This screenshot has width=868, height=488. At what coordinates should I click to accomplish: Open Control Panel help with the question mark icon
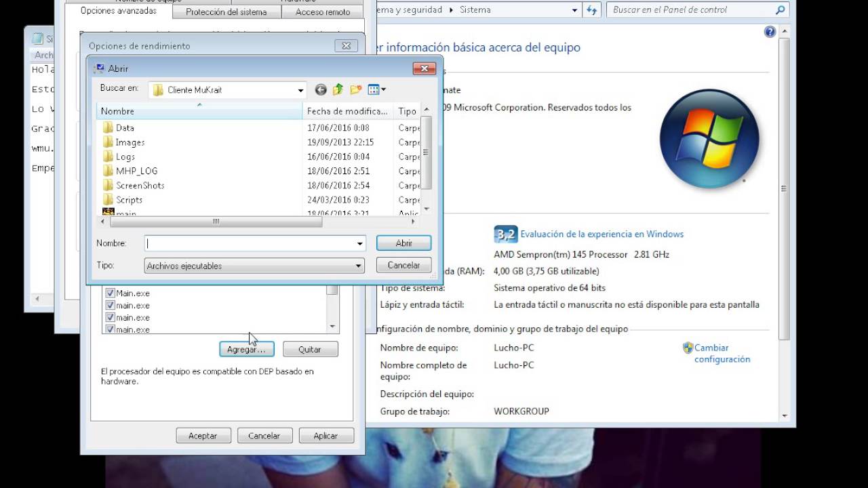[770, 32]
